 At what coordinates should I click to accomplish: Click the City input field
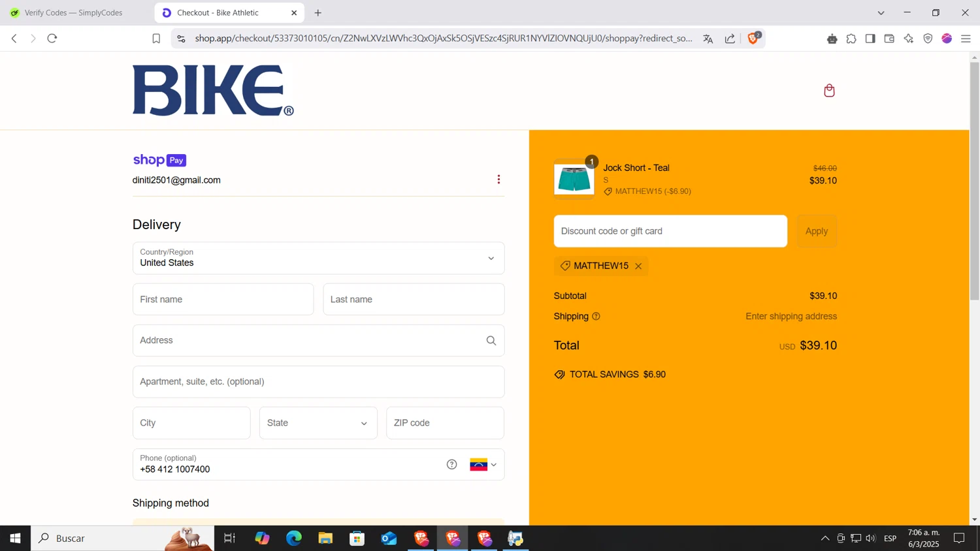point(191,423)
